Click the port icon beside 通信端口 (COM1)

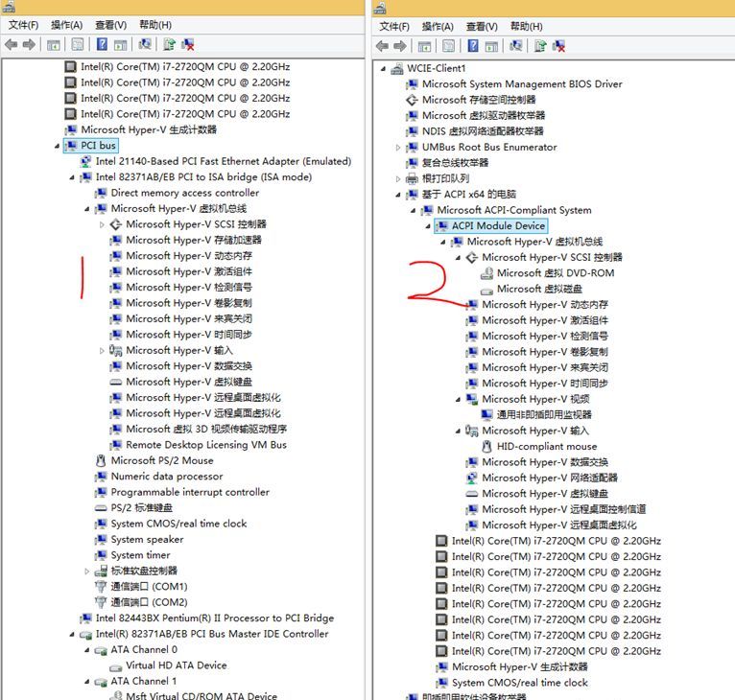pos(101,586)
